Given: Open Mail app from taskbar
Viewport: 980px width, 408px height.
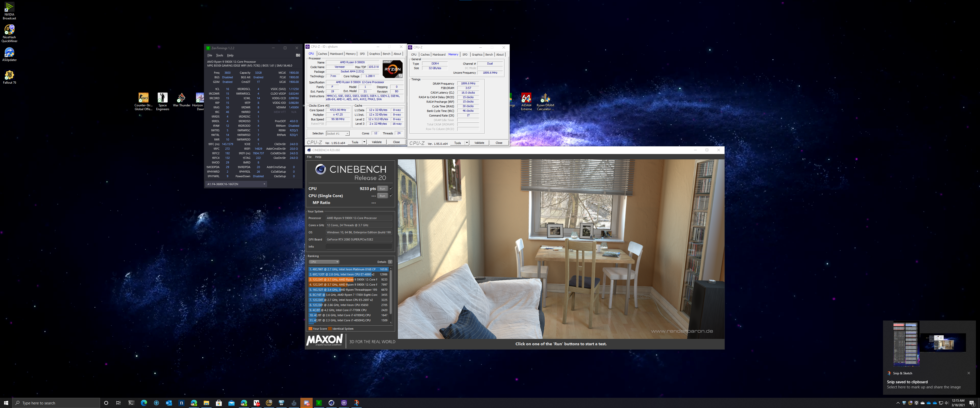Looking at the screenshot, I should tap(231, 403).
